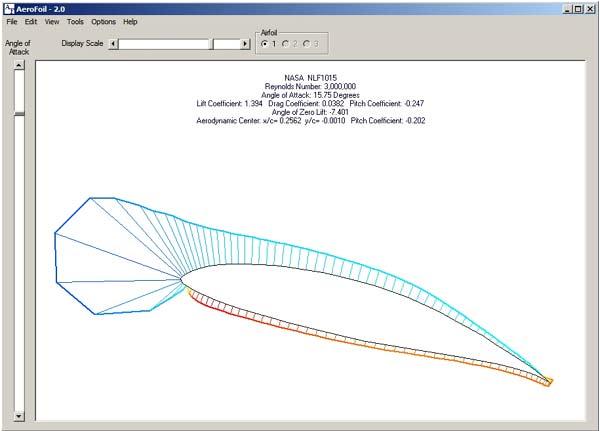
Task: Maximize the AeroFoil window
Action: pyautogui.click(x=578, y=9)
